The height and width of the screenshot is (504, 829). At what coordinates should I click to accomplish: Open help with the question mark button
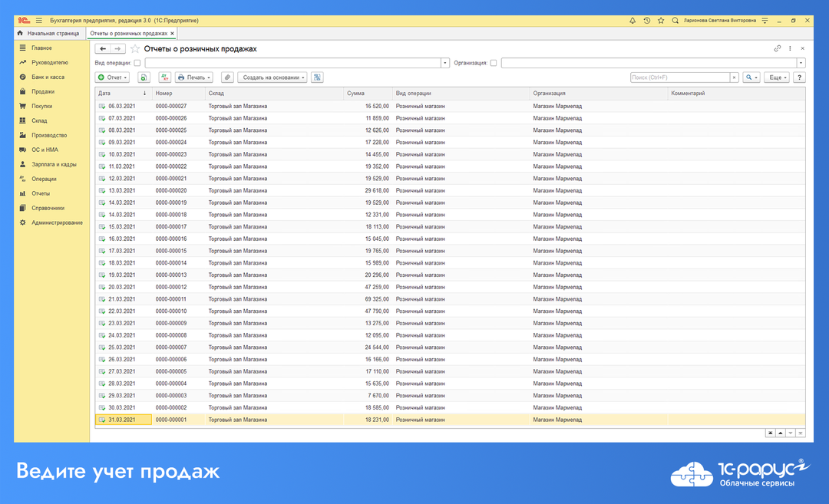799,77
